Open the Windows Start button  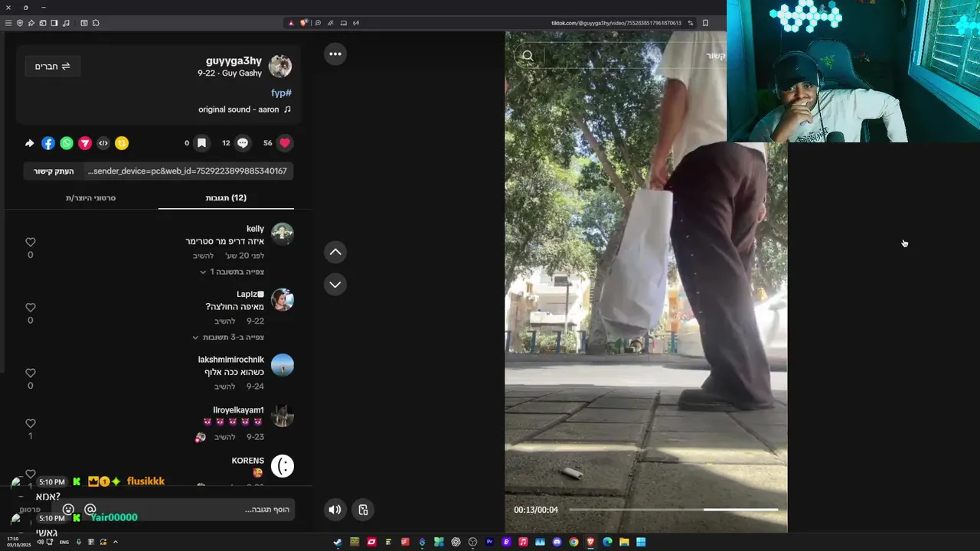tap(641, 542)
